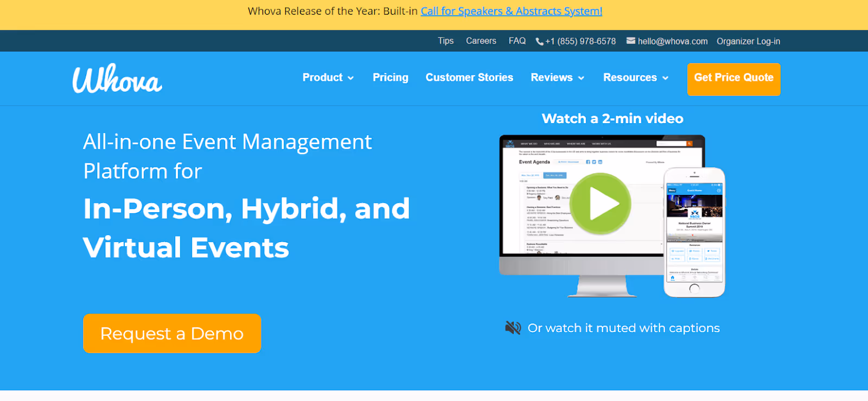Click hello@whova.com email link
The height and width of the screenshot is (401, 868).
(673, 41)
